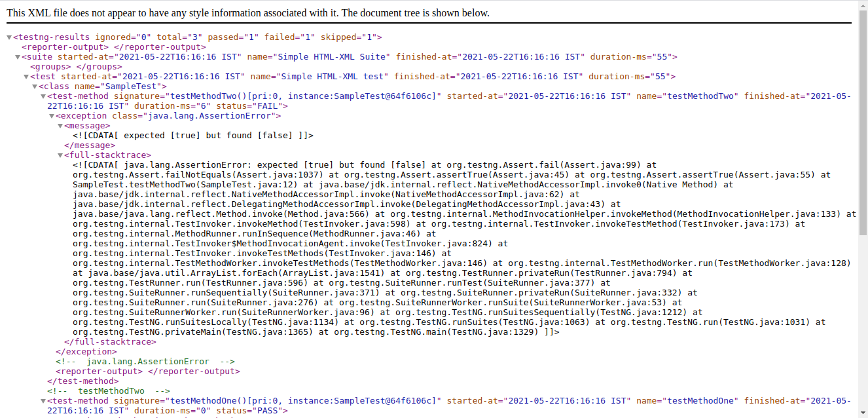This screenshot has height=418, width=868.
Task: Collapse the message element node
Action: tap(60, 125)
